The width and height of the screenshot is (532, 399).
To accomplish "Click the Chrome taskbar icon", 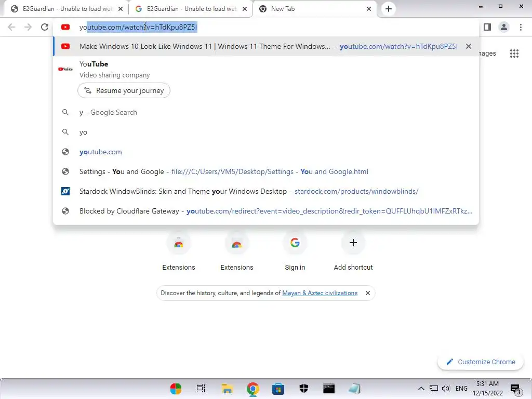I will point(253,389).
